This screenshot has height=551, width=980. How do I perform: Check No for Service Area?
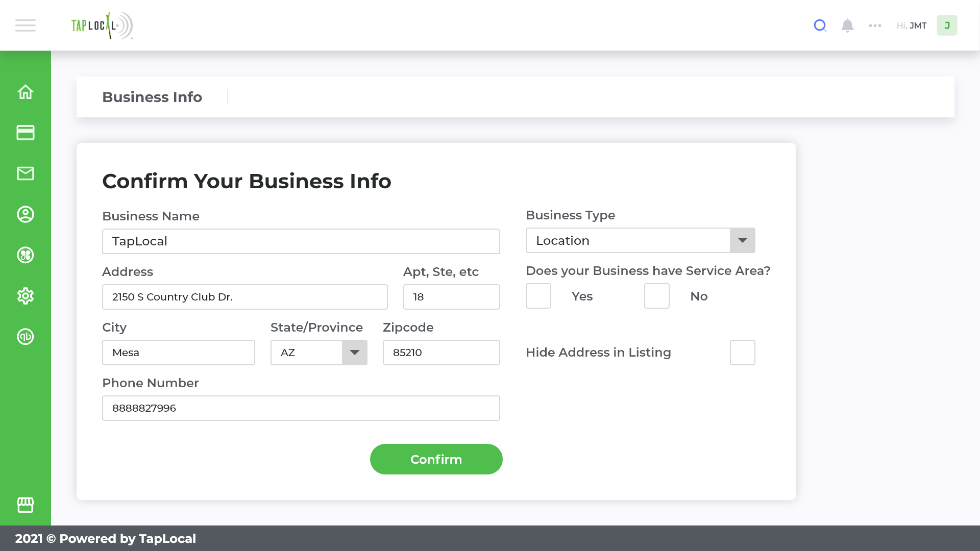[x=657, y=296]
